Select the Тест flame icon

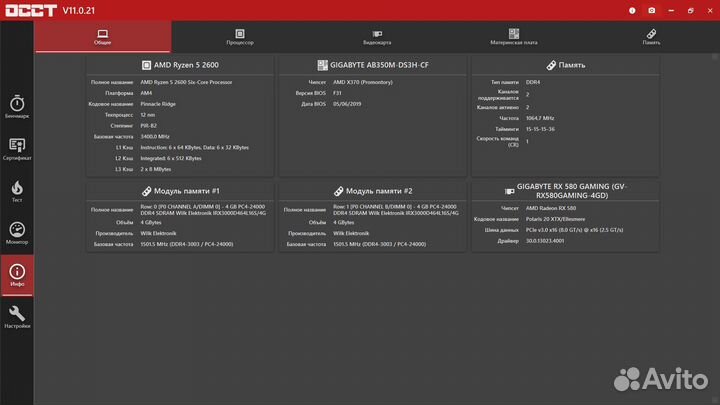click(x=17, y=192)
